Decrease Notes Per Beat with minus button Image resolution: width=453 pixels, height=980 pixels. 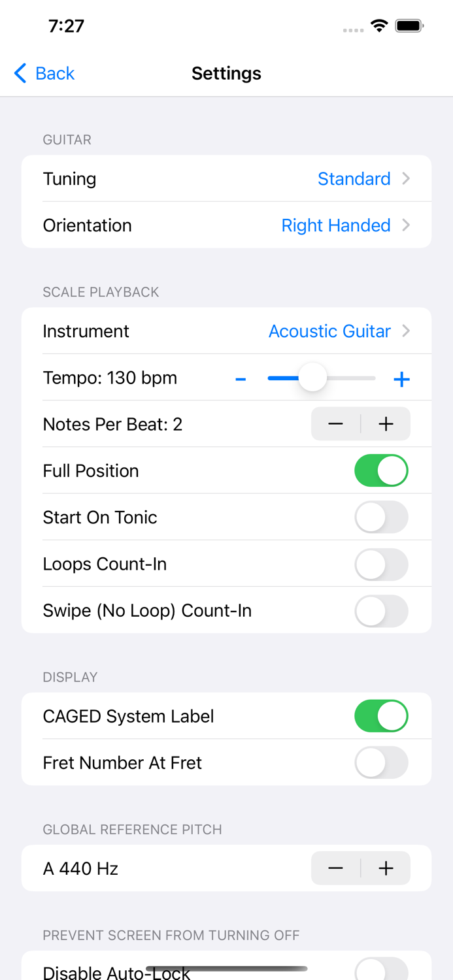335,423
